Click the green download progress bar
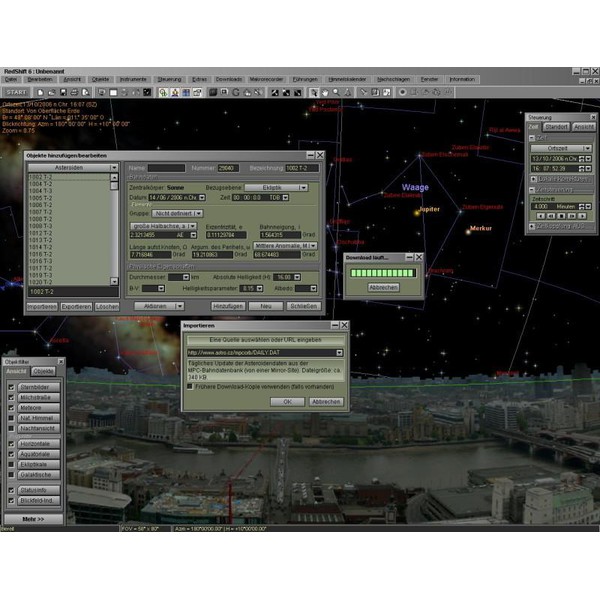The width and height of the screenshot is (600, 600). tap(381, 272)
